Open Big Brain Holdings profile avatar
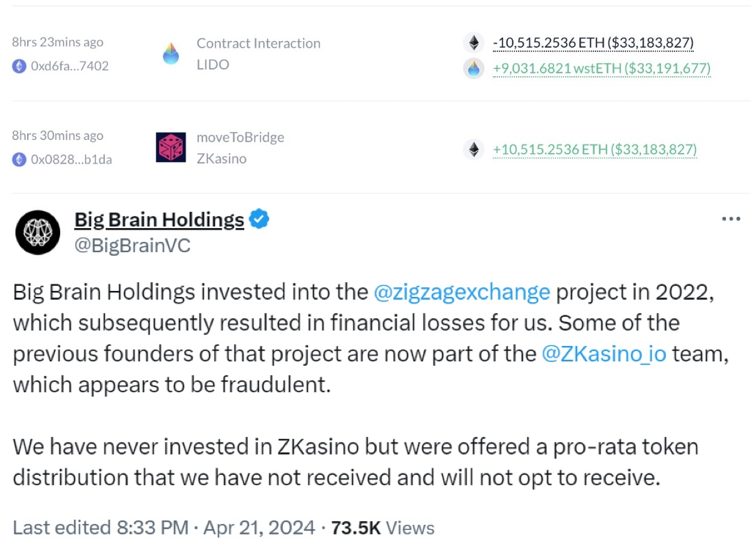Viewport: 751px width, 560px height. [x=38, y=232]
